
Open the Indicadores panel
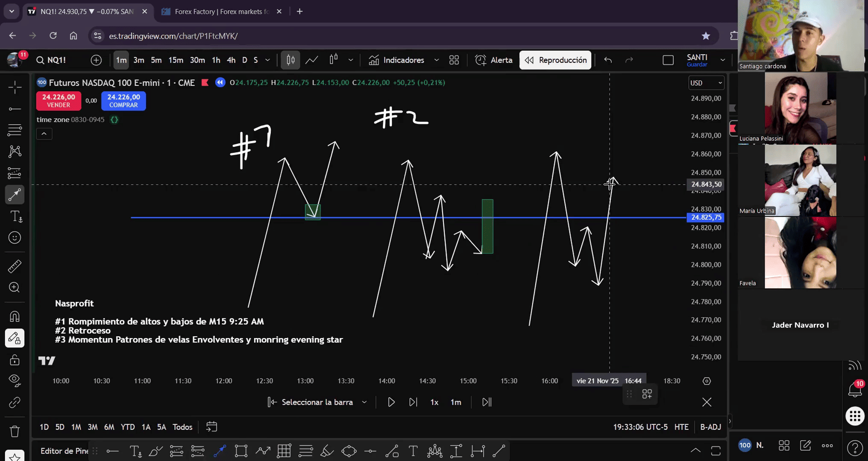(397, 60)
